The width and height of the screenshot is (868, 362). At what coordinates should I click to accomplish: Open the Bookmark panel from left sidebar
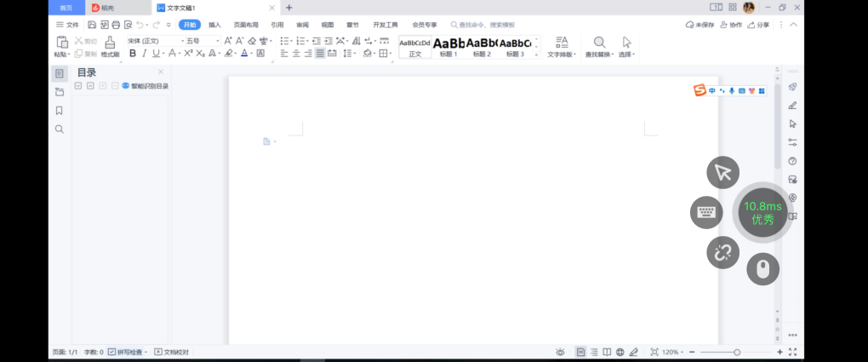tap(60, 111)
